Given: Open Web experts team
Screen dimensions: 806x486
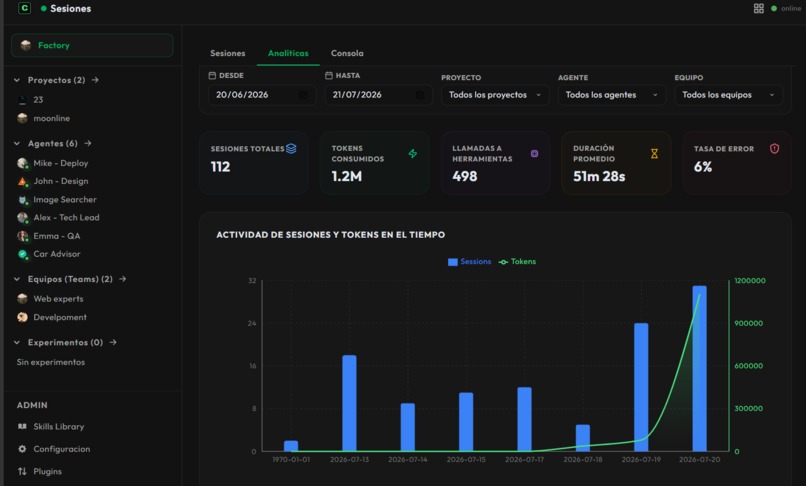Looking at the screenshot, I should (58, 299).
